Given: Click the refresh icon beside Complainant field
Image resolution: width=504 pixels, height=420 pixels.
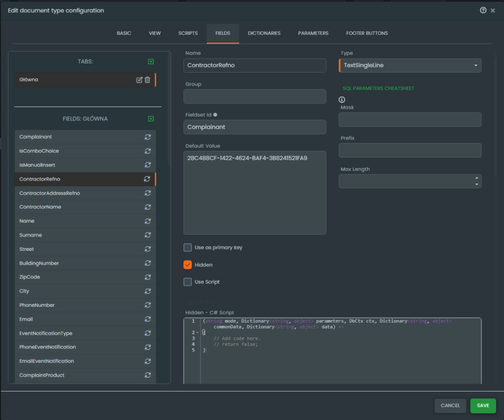Looking at the screenshot, I should tap(147, 137).
